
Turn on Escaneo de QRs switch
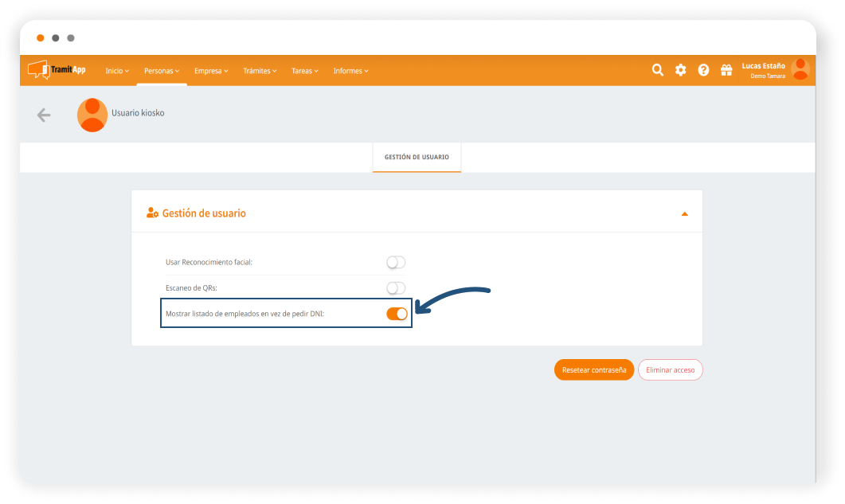click(396, 287)
